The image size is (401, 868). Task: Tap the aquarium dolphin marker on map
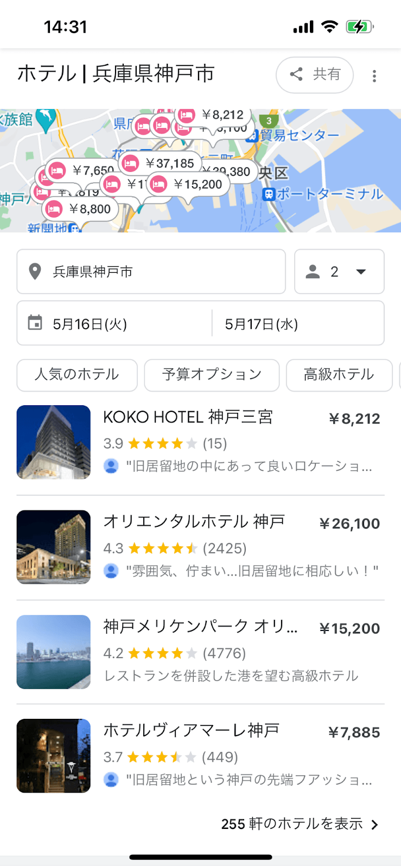tap(46, 118)
